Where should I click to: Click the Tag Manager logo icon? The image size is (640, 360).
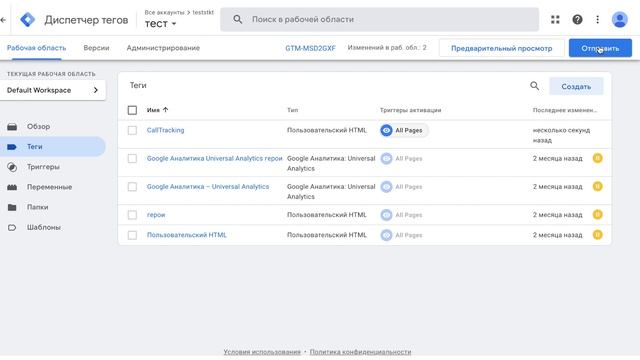point(28,20)
